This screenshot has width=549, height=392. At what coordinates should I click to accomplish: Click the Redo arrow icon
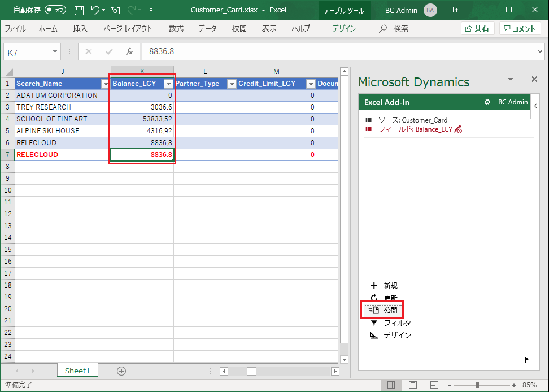click(x=131, y=10)
